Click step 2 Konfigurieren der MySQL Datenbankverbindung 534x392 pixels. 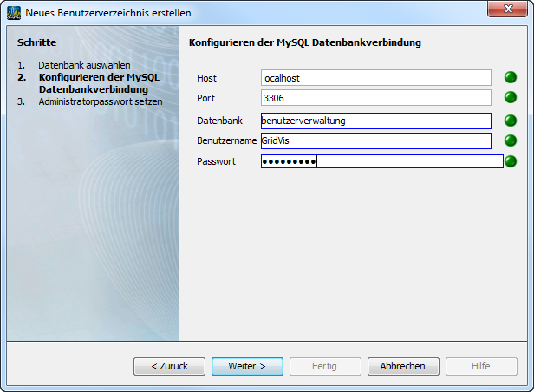click(93, 83)
